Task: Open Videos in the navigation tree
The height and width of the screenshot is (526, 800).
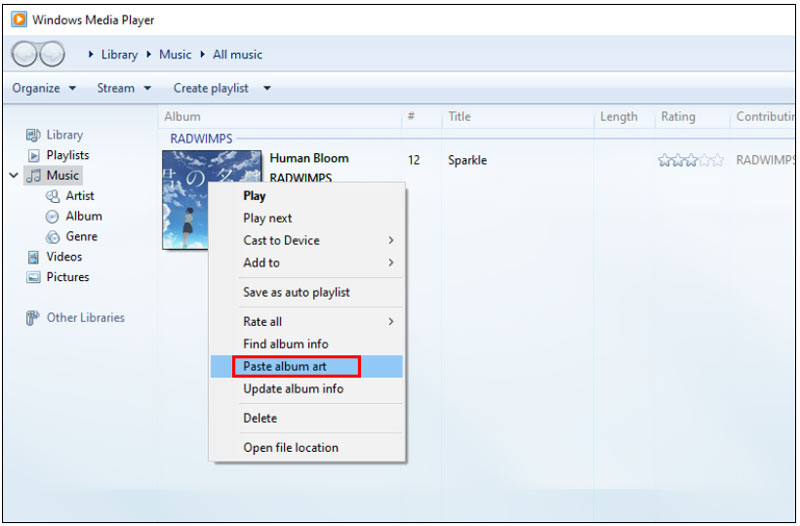Action: (64, 257)
